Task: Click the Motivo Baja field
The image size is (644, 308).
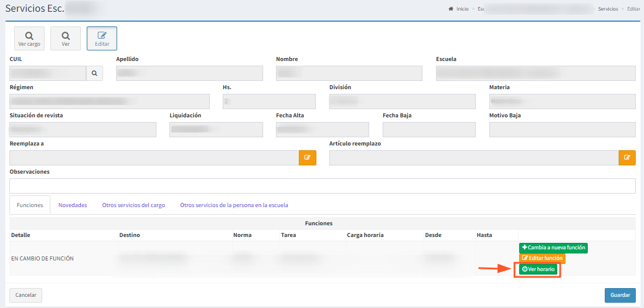Action: (563, 130)
